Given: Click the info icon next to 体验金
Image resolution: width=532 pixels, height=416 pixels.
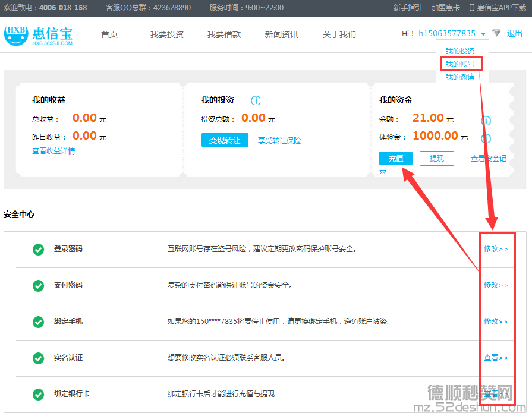Looking at the screenshot, I should click(x=486, y=138).
